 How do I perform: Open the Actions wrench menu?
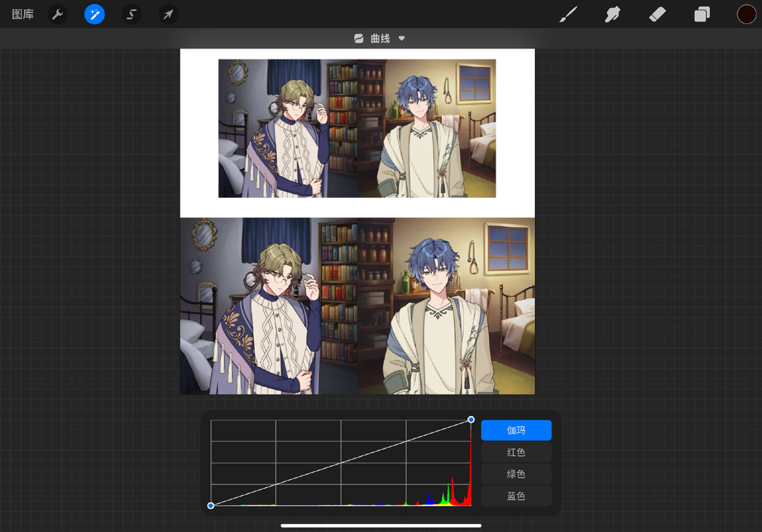click(57, 14)
